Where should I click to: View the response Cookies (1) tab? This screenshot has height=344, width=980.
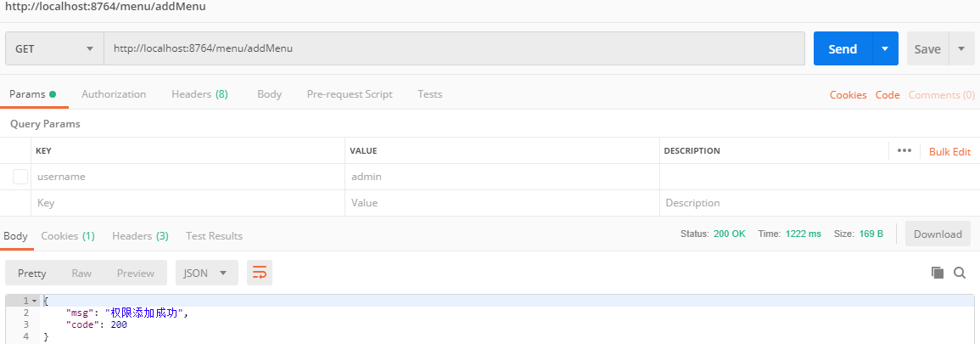click(68, 235)
